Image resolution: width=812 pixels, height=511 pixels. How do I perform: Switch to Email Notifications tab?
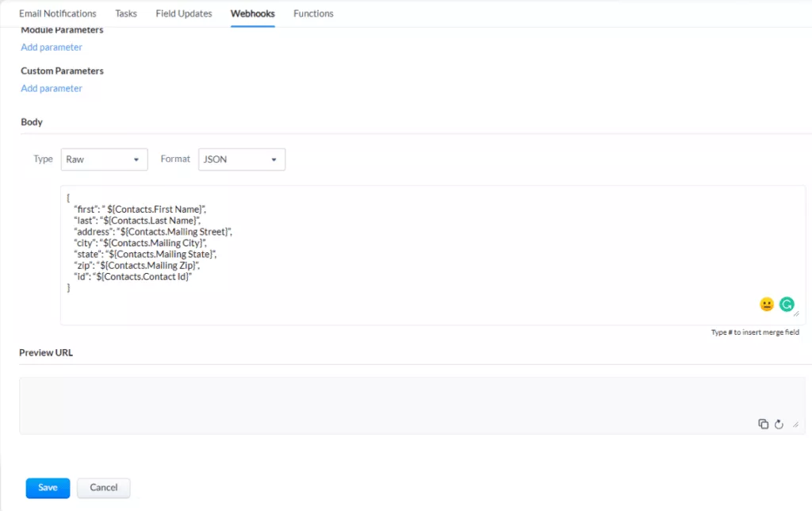57,13
